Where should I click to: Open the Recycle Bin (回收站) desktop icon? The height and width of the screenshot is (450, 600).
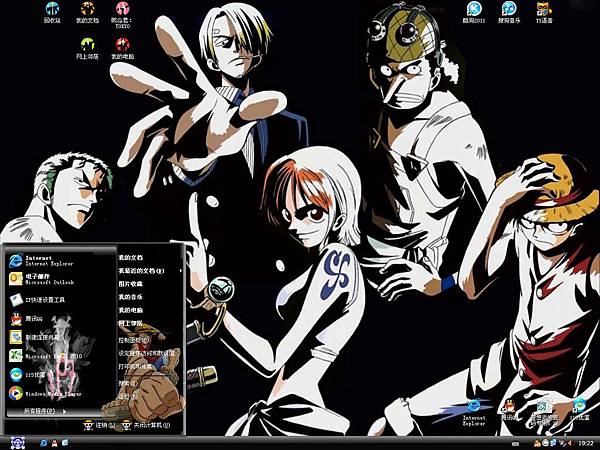click(x=52, y=13)
